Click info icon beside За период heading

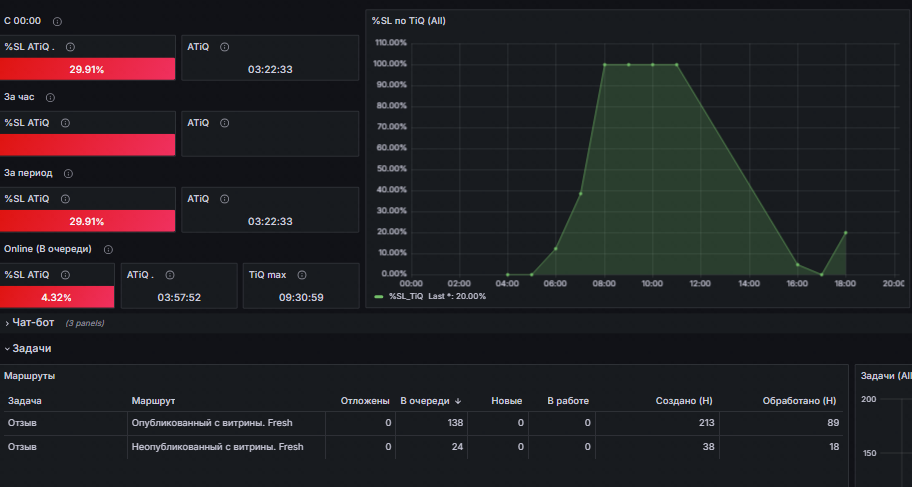coord(68,173)
